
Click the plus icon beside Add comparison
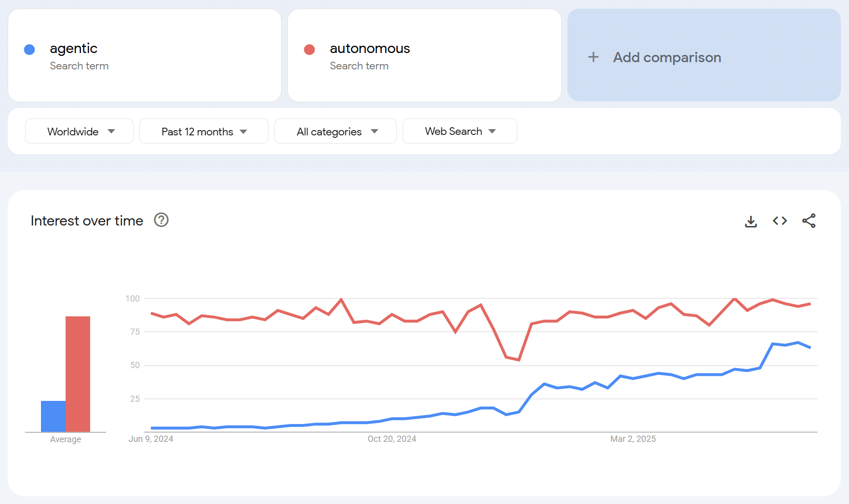pos(593,57)
